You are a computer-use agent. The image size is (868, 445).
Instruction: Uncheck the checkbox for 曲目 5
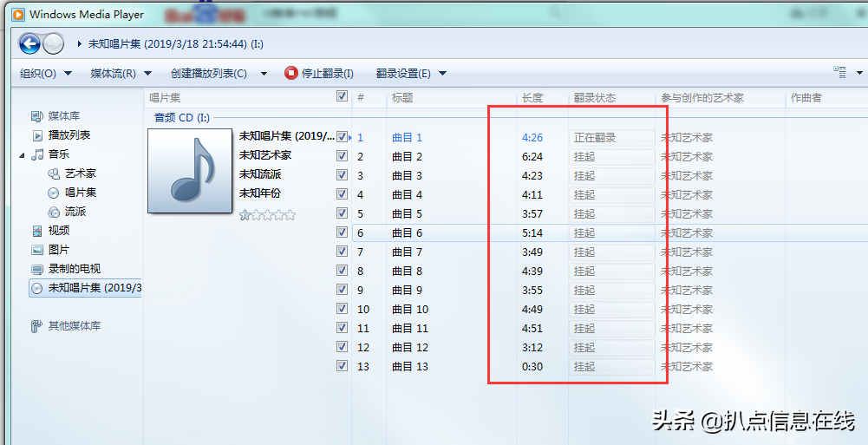(343, 213)
